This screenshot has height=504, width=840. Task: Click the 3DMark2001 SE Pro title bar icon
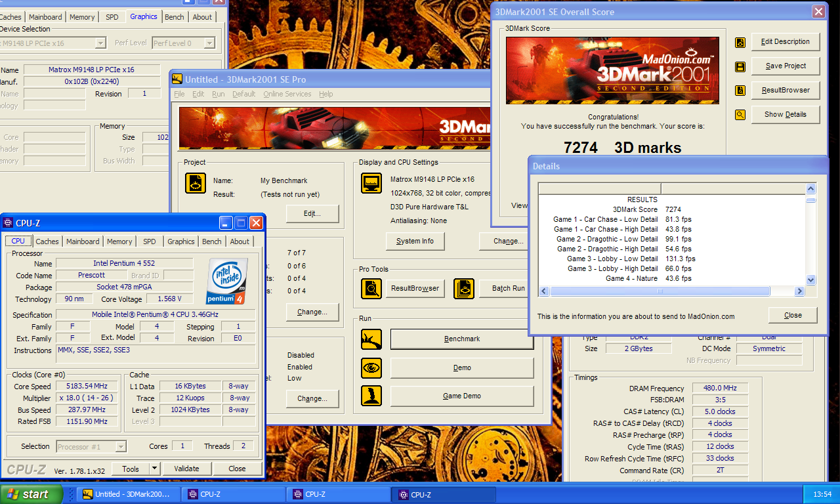pyautogui.click(x=177, y=79)
